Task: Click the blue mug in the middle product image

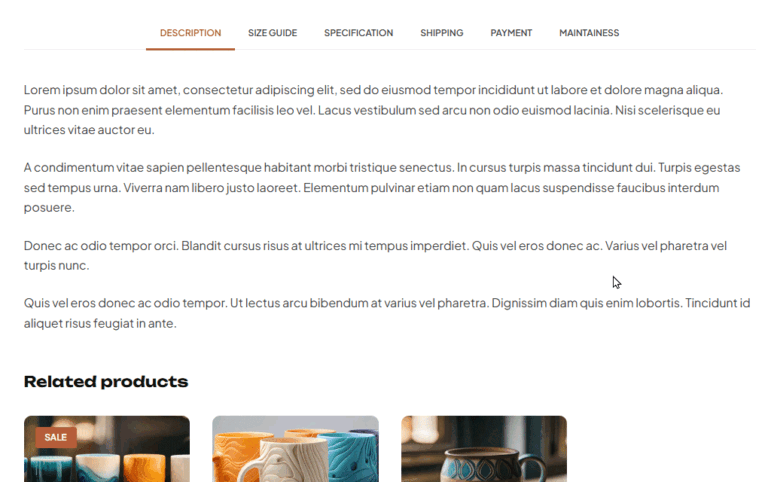Action: coord(348,458)
